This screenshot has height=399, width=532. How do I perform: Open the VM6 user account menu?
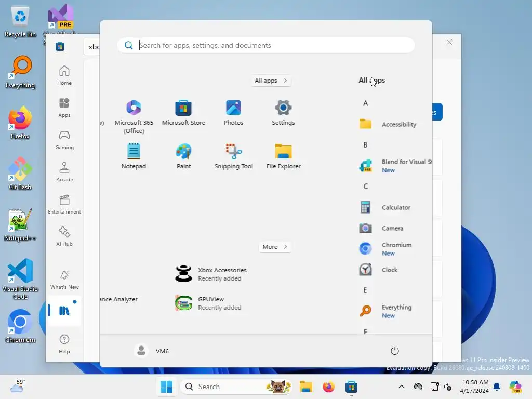pyautogui.click(x=152, y=351)
